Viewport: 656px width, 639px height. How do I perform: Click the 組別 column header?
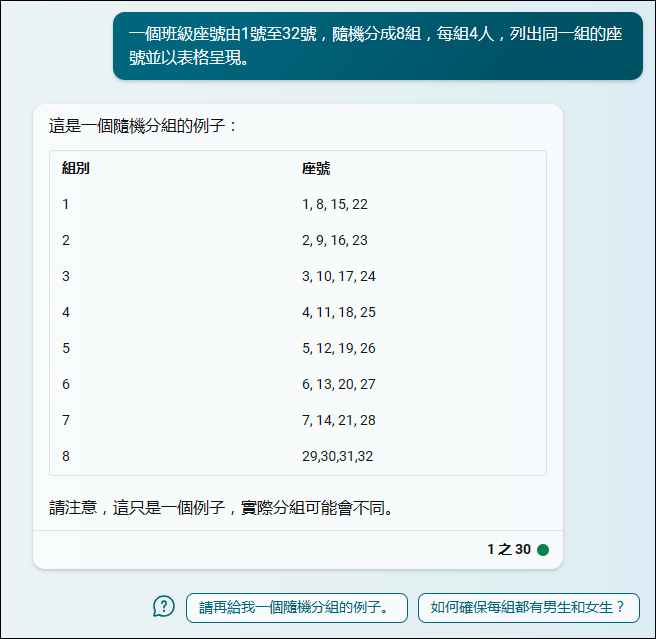coord(76,168)
